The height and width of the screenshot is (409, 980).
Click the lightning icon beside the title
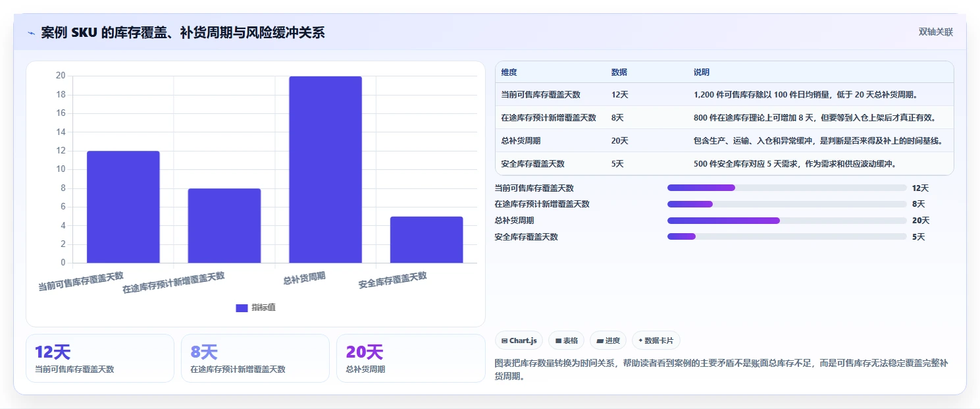click(31, 33)
